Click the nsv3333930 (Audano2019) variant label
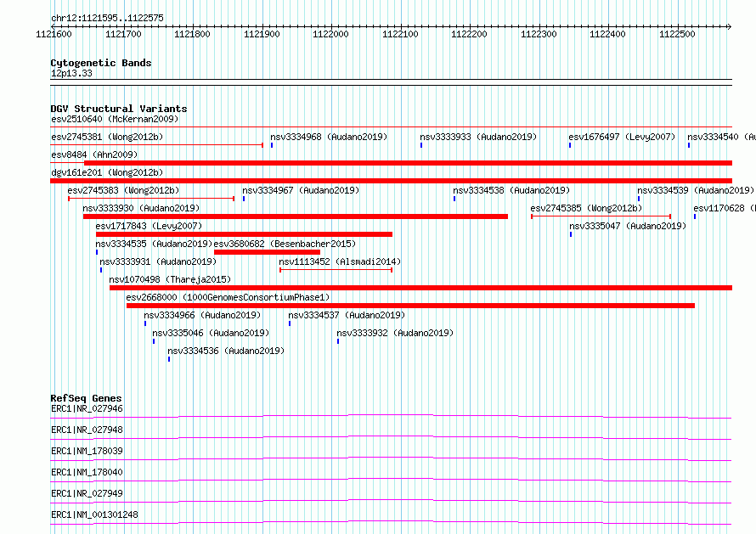This screenshot has height=534, width=756. (x=141, y=208)
